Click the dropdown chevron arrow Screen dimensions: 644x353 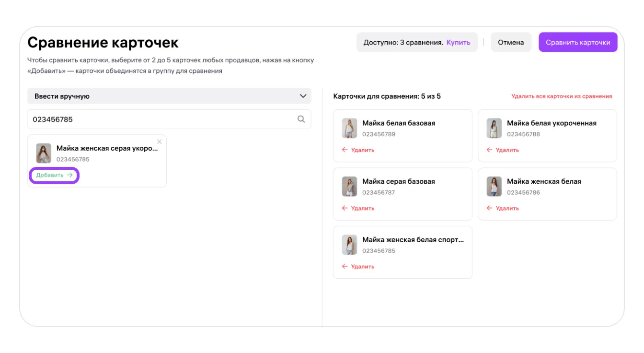pyautogui.click(x=303, y=96)
